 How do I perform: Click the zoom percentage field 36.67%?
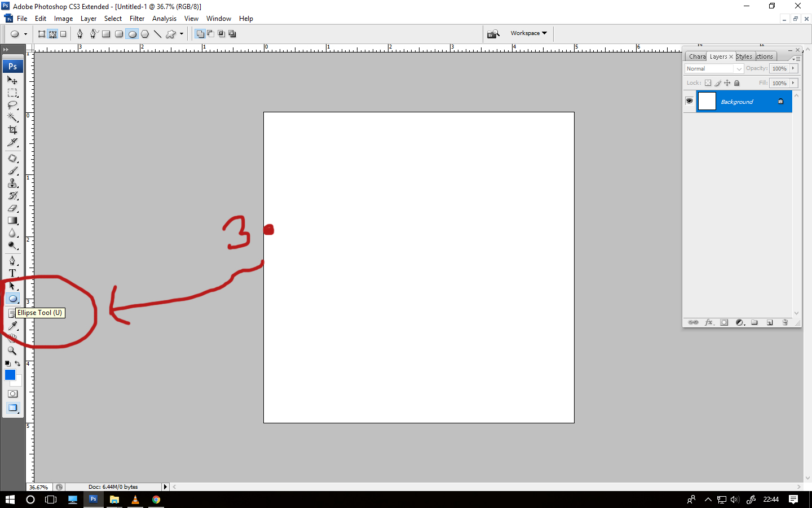point(39,487)
